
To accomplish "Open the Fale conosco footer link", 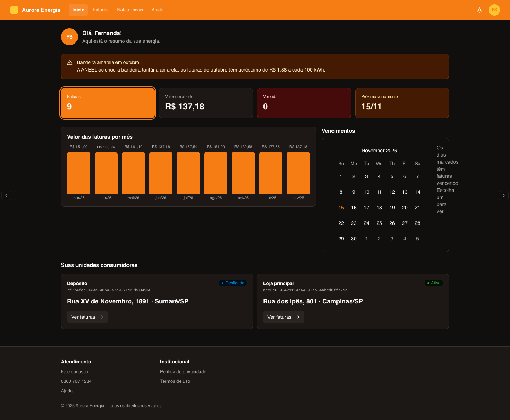I will (74, 372).
